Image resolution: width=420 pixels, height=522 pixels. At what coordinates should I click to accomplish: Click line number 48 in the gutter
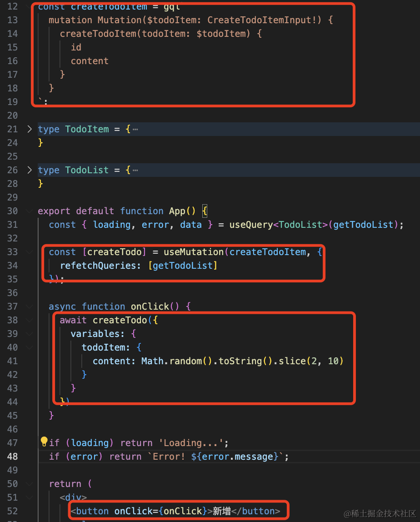(13, 457)
